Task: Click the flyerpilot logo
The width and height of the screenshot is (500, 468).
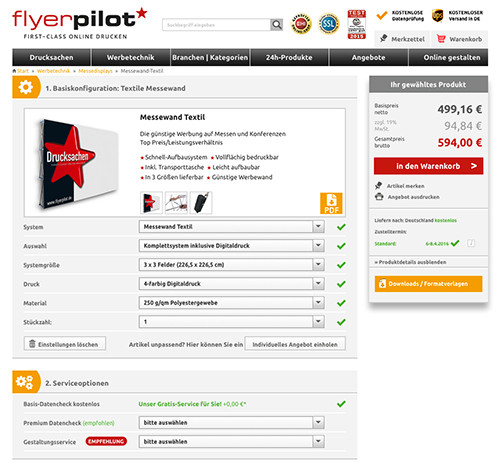Action: tap(80, 23)
